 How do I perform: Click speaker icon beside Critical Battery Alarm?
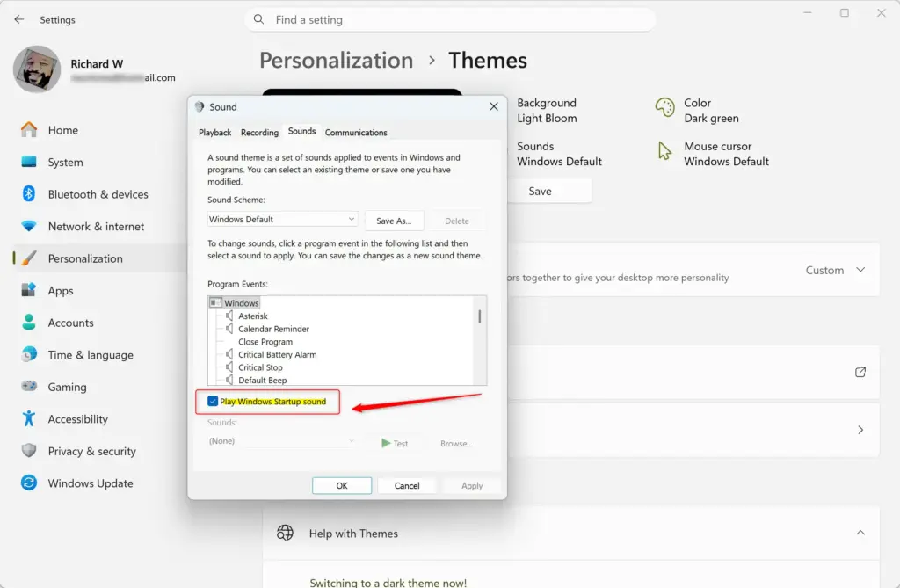click(x=229, y=354)
